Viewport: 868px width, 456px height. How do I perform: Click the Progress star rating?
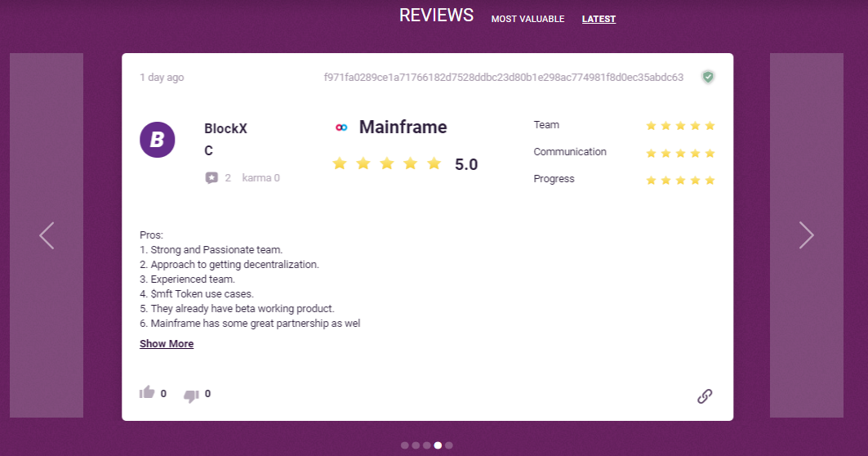680,180
